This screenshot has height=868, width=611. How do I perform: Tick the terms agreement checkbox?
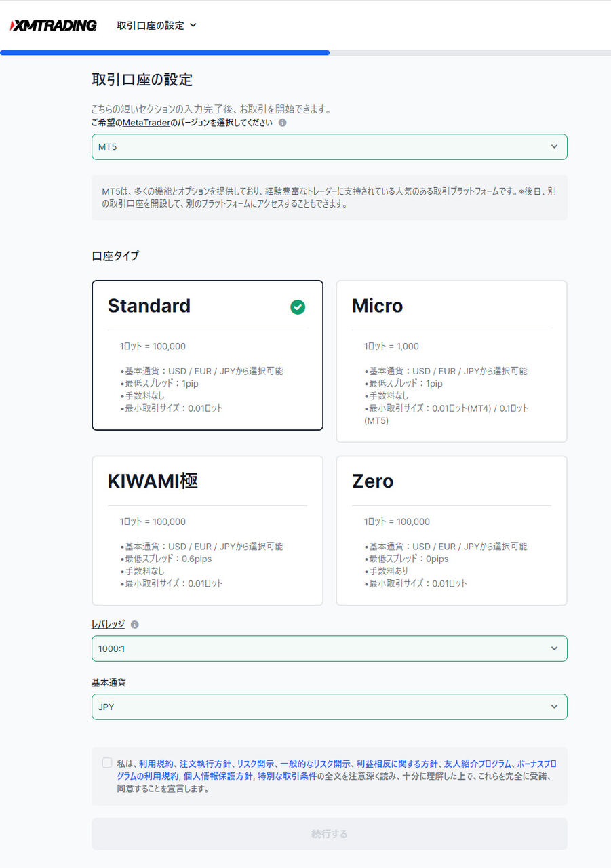(x=107, y=763)
